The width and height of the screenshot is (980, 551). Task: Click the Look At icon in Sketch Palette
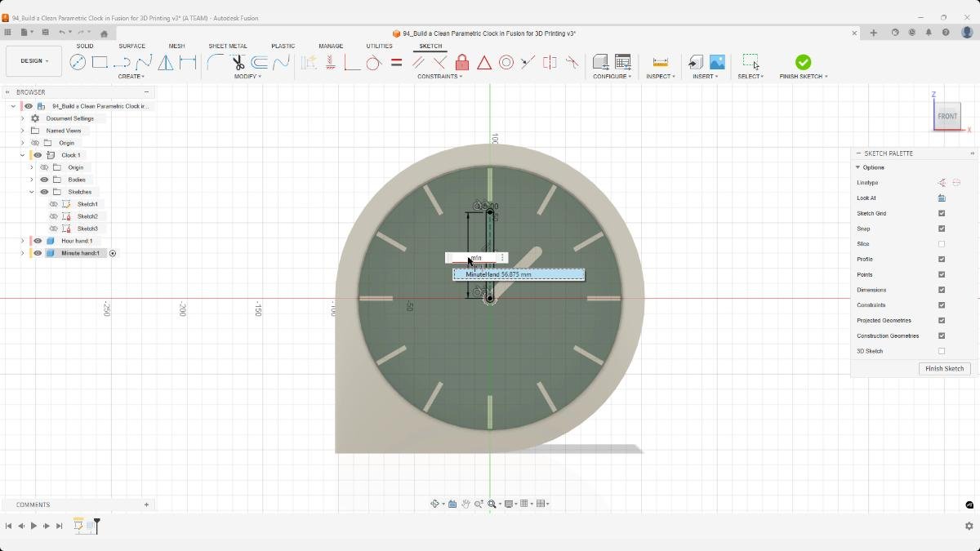(x=941, y=198)
